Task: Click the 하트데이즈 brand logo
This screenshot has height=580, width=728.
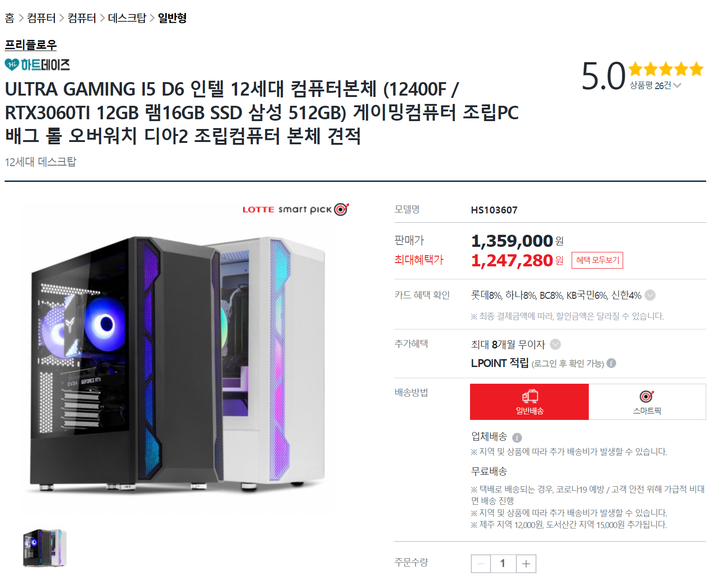Action: pyautogui.click(x=37, y=64)
